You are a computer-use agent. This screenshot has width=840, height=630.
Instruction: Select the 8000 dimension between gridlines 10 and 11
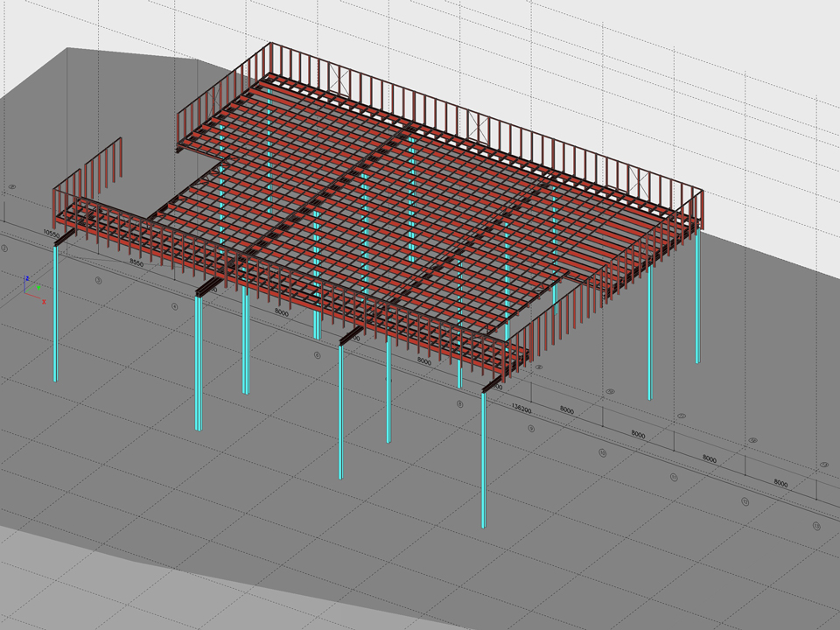click(639, 435)
